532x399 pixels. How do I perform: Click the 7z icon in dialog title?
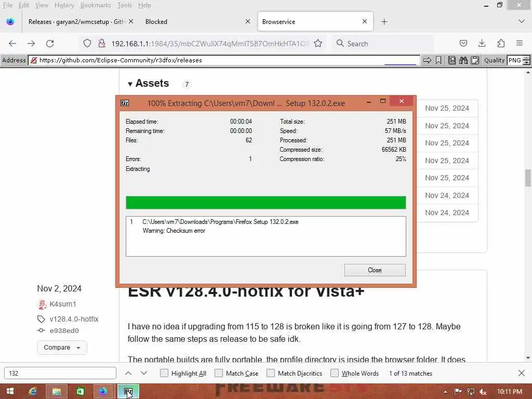(125, 103)
